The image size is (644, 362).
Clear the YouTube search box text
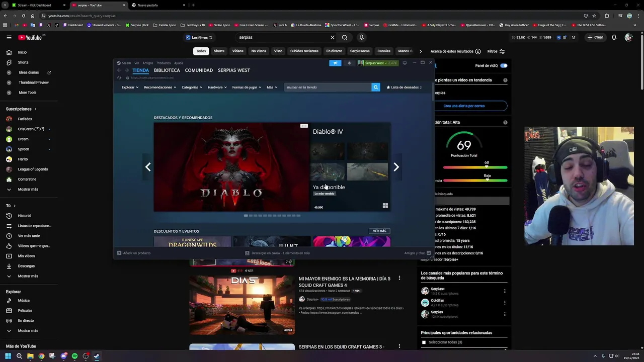(x=332, y=37)
